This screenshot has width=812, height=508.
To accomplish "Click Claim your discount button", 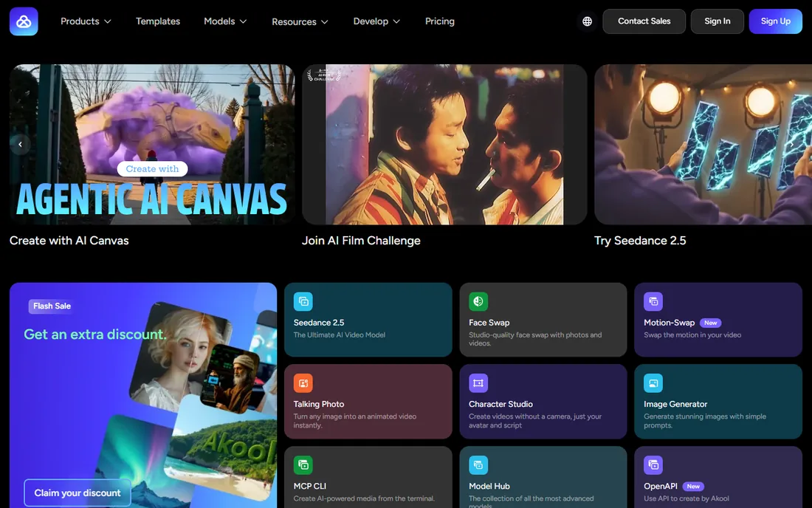I will point(78,493).
